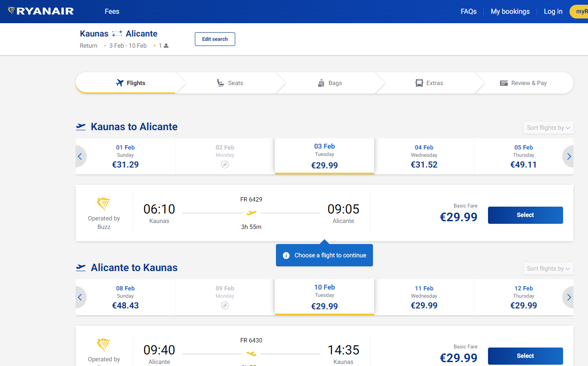The height and width of the screenshot is (366, 588).
Task: Click the swap arrows between Kaunas and Alicante
Action: click(x=117, y=33)
